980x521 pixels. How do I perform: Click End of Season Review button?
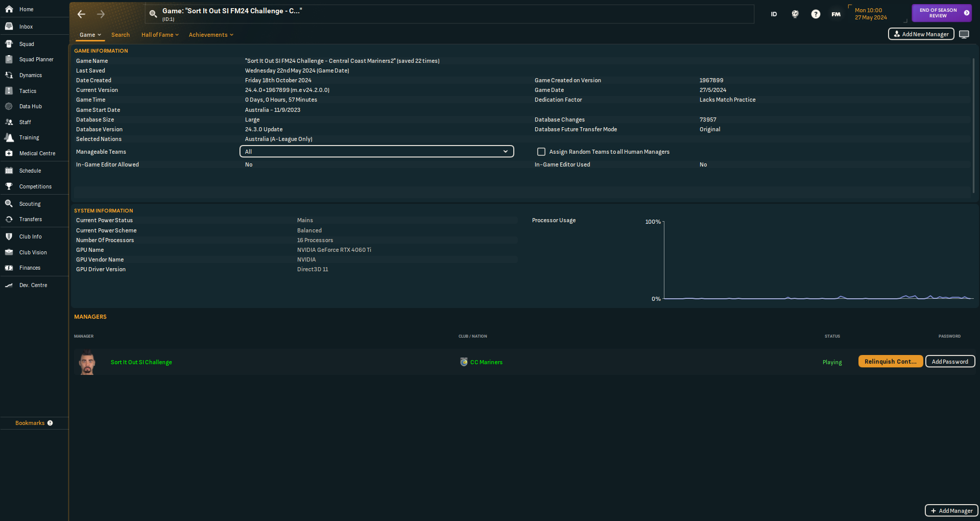point(942,13)
